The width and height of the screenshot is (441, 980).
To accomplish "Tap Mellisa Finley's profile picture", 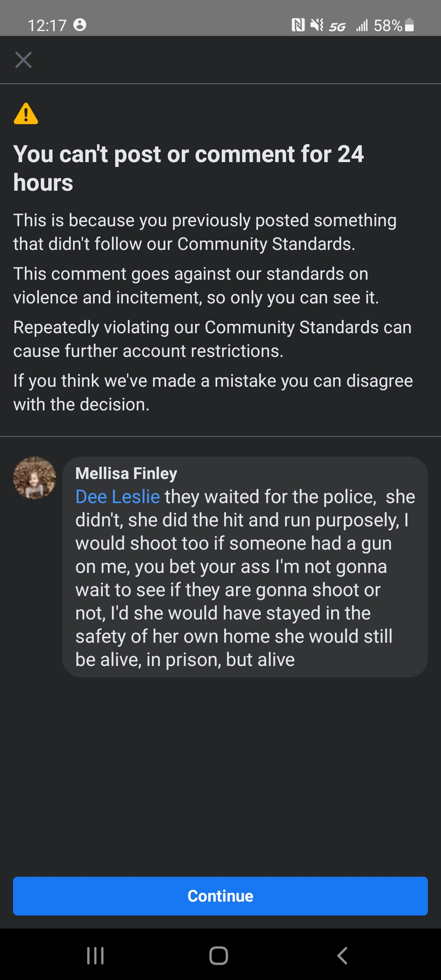I will pos(35,478).
